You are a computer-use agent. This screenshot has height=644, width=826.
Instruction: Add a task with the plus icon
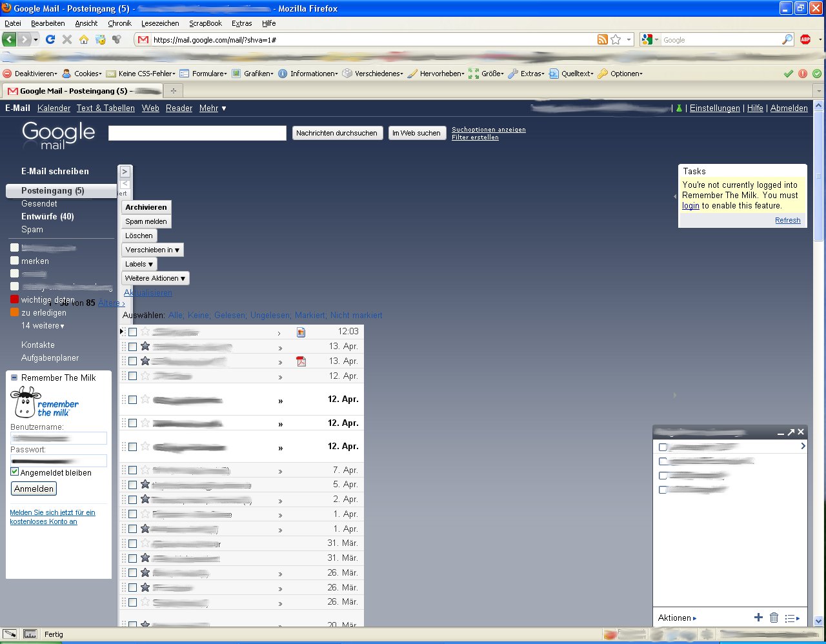pos(758,618)
